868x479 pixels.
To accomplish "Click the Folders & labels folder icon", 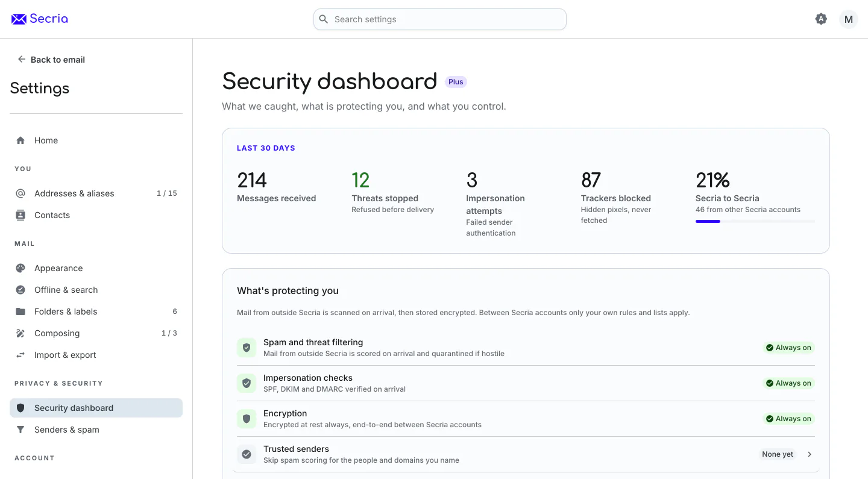I will [x=20, y=312].
